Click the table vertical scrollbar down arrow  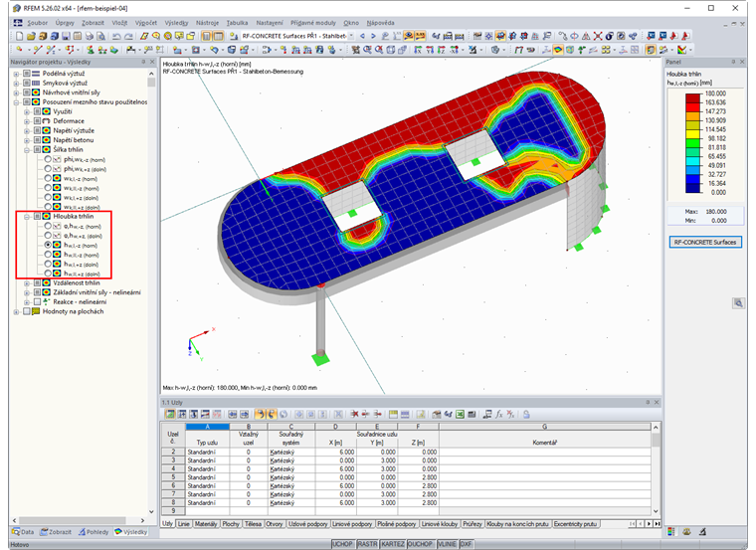point(656,511)
